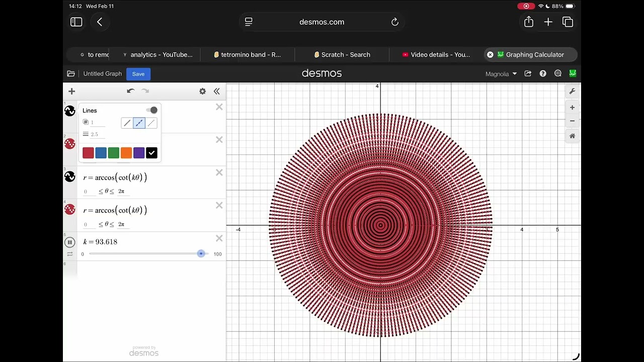The width and height of the screenshot is (644, 362).
Task: Delete expression 4 with its X
Action: click(x=219, y=205)
